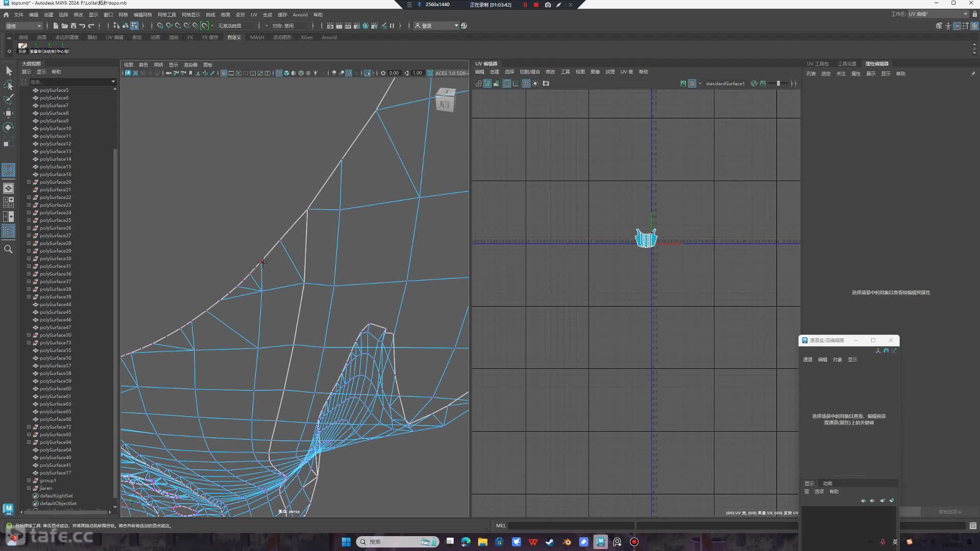
Task: Expand the group1 node in outliner
Action: coord(29,481)
